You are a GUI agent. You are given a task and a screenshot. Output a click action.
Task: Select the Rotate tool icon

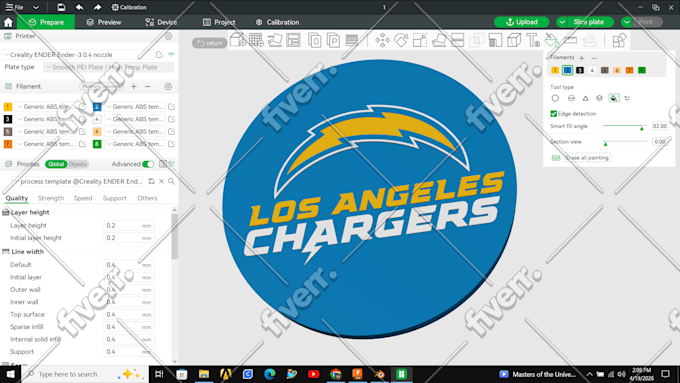coord(401,40)
